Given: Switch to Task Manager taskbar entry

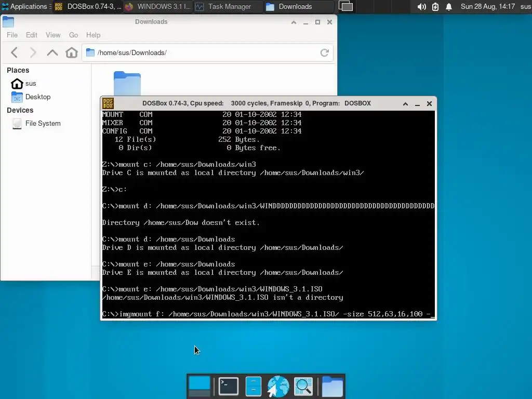Looking at the screenshot, I should pos(228,6).
